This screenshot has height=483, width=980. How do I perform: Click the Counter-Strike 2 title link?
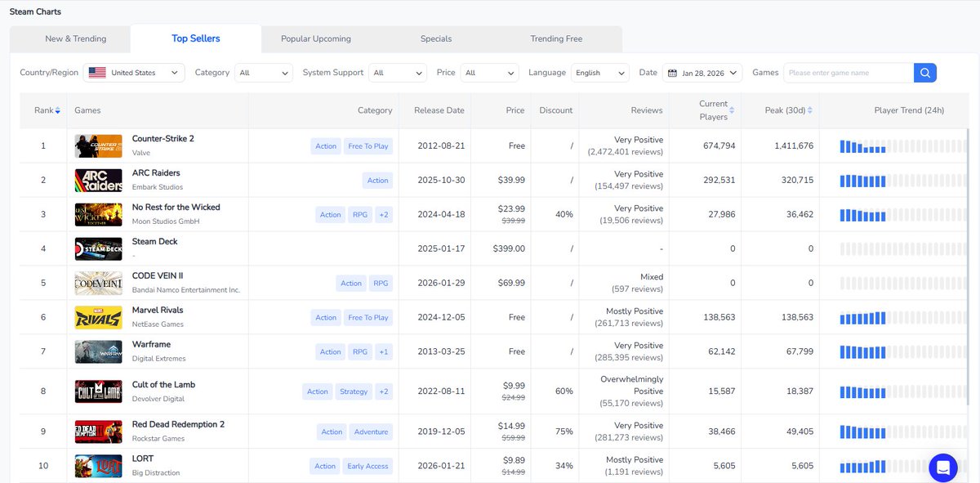click(x=163, y=139)
